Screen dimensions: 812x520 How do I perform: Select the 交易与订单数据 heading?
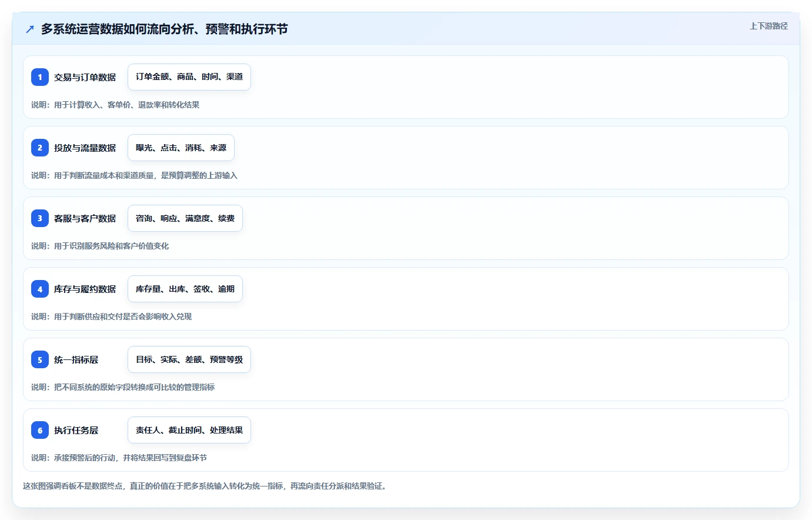85,77
